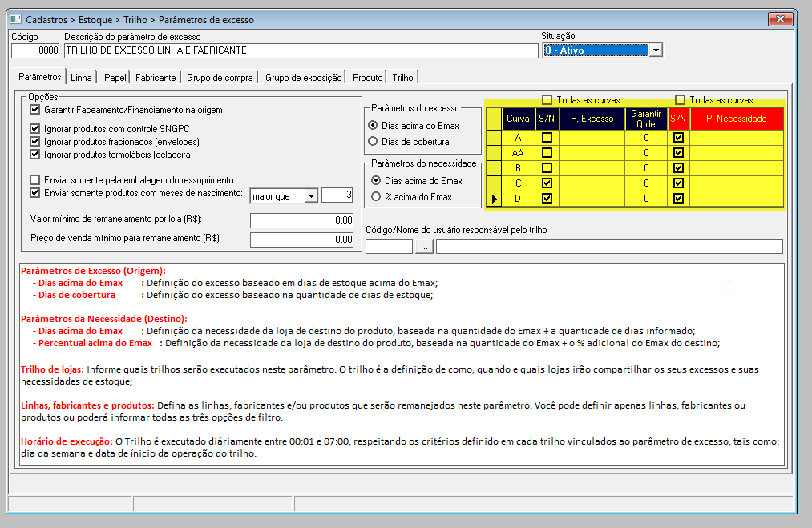Check the excess S/N box for curva A
The height and width of the screenshot is (528, 812).
[x=547, y=138]
